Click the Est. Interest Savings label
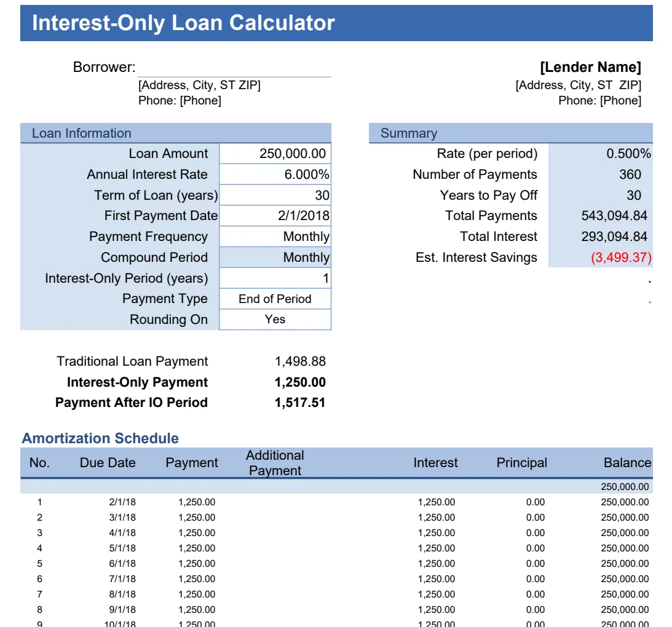Viewport: 672px width, 627px height. pos(476,257)
